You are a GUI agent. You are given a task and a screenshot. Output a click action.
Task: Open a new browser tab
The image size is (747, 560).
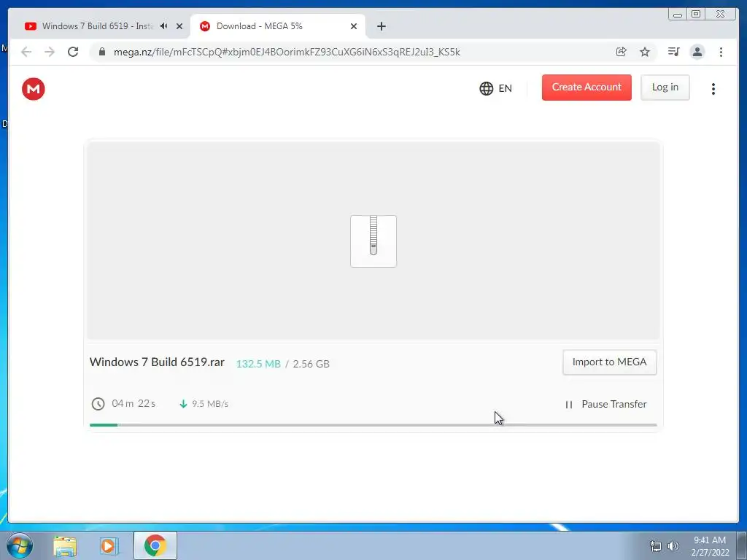coord(381,27)
